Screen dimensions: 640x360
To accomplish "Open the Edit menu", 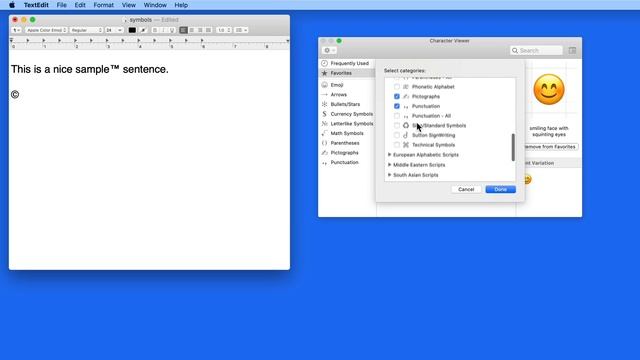I will point(80,5).
